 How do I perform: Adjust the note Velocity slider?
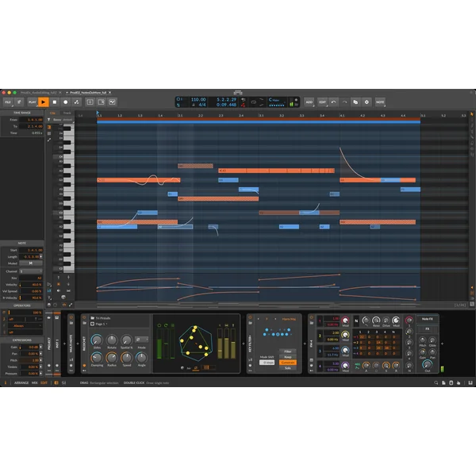coord(31,285)
